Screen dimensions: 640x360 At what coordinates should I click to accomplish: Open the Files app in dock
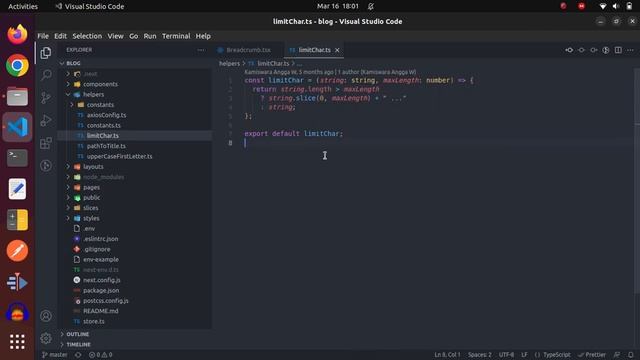tap(17, 96)
